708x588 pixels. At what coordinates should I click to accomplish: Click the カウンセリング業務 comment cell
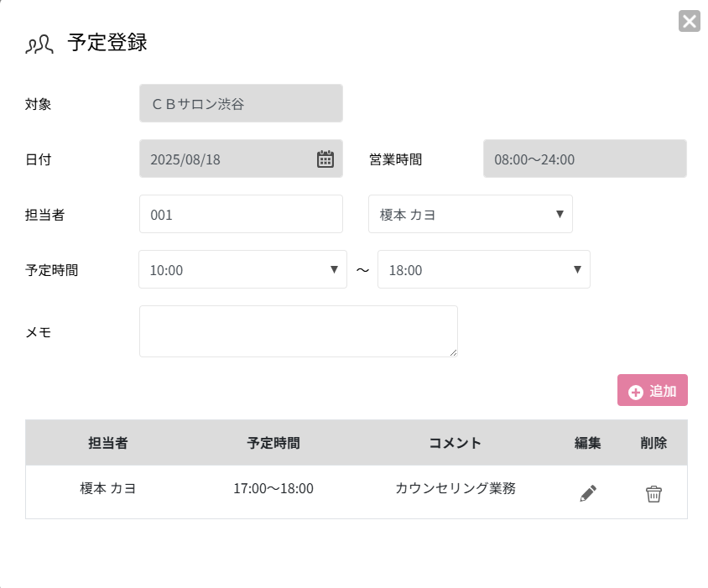(455, 488)
